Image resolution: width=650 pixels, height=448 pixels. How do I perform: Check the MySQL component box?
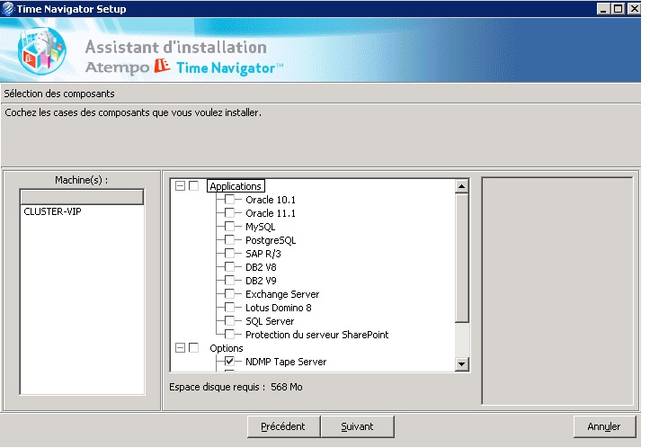[230, 226]
